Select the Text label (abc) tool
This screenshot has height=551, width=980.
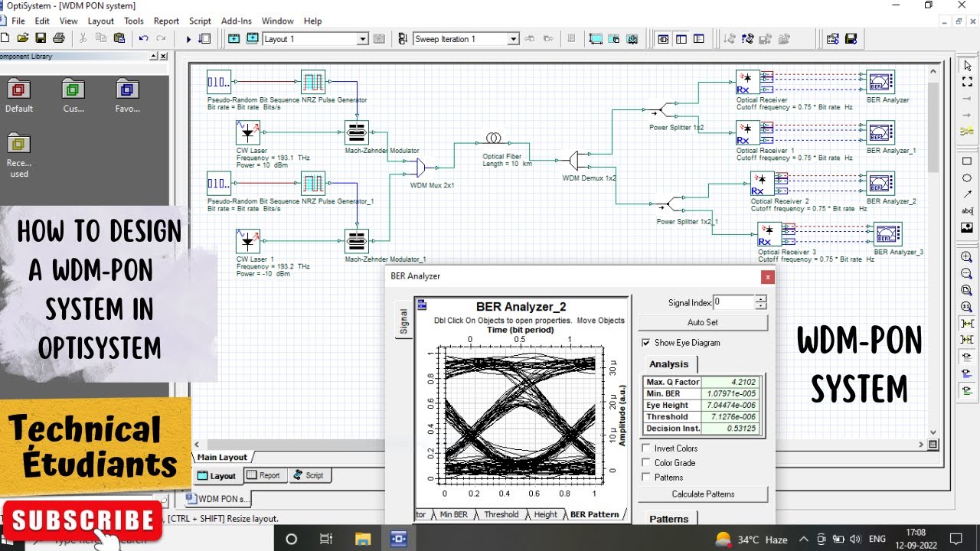click(x=967, y=210)
